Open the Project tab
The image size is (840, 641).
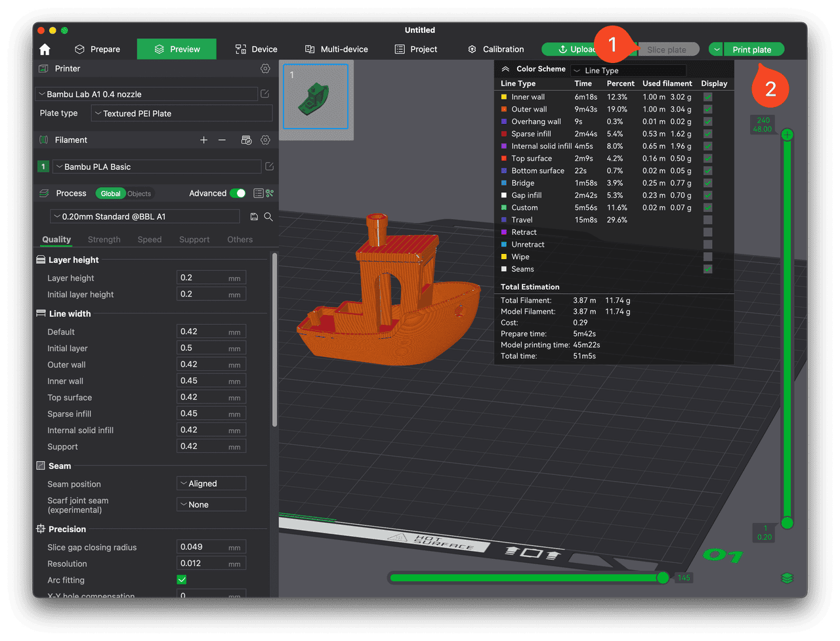(416, 49)
